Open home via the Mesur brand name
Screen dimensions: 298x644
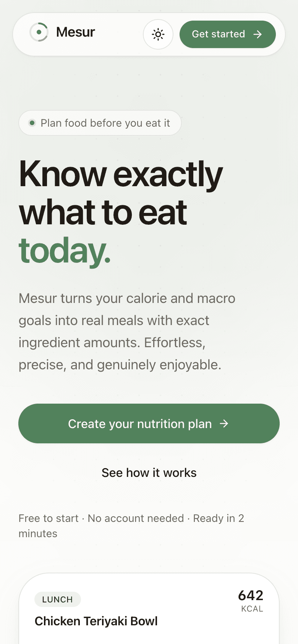pyautogui.click(x=75, y=32)
